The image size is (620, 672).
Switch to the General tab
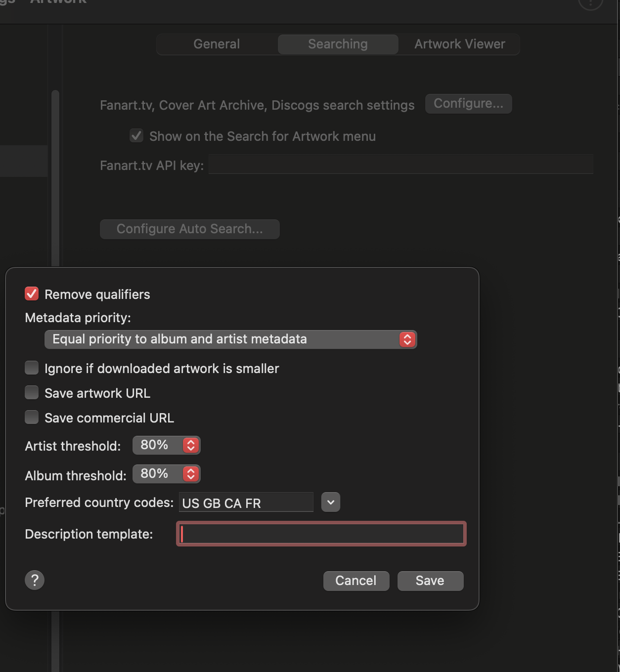point(217,44)
